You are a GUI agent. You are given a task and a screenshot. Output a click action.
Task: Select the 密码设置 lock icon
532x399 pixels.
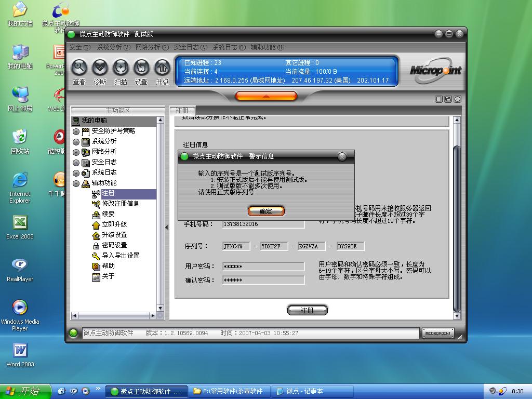click(x=96, y=245)
